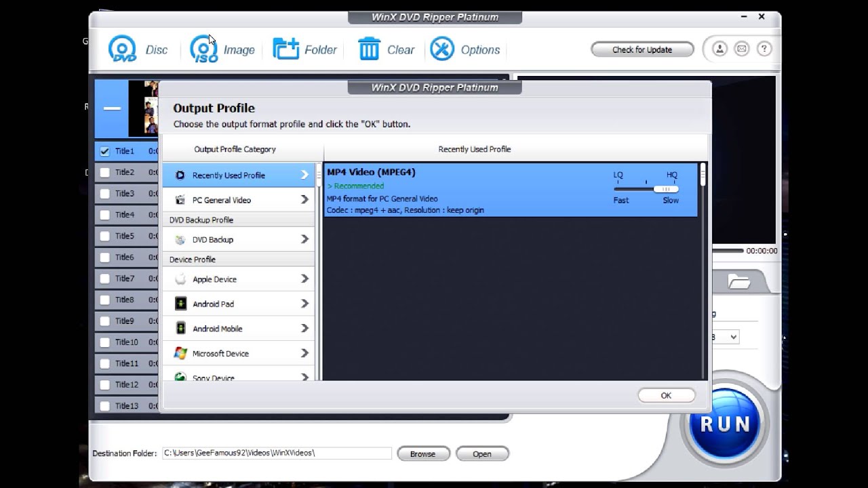Select DVD Backup category

tap(239, 239)
